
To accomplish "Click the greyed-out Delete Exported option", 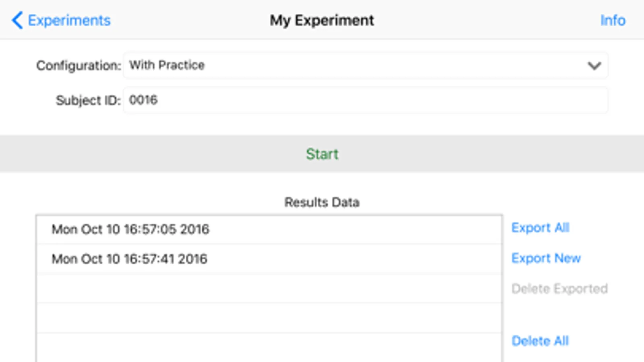I will [x=559, y=289].
